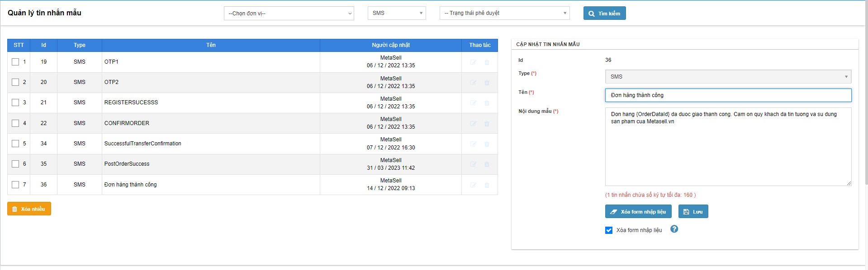Viewport: 868px width, 270px height.
Task: Click the Lưu save button
Action: point(693,212)
